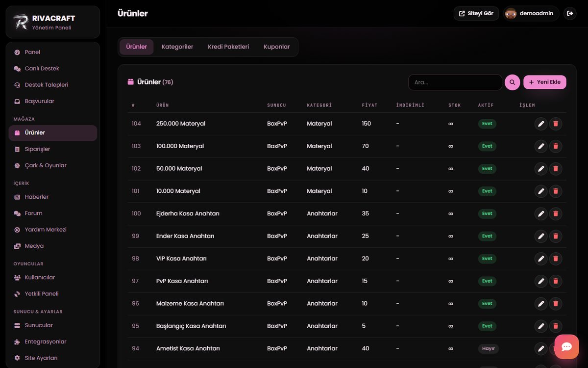The image size is (588, 368).
Task: Edit the 250.000 Materyal product
Action: [541, 124]
